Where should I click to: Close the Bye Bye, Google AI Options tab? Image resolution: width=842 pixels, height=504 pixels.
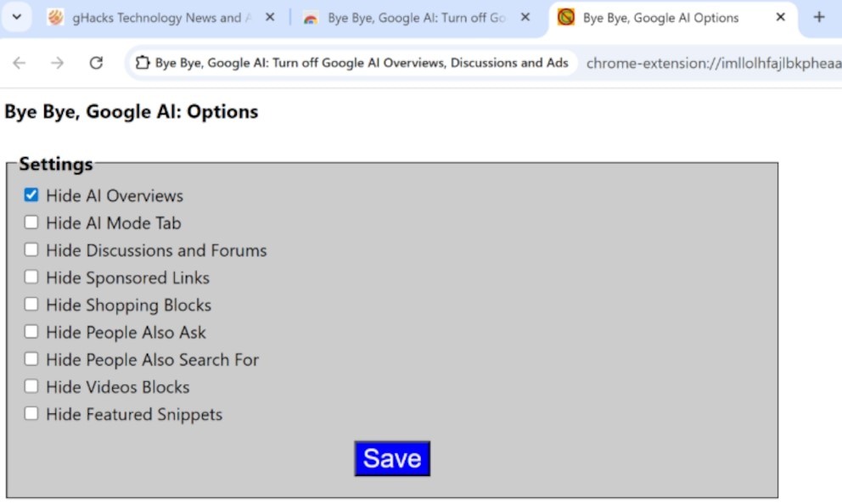tap(780, 17)
